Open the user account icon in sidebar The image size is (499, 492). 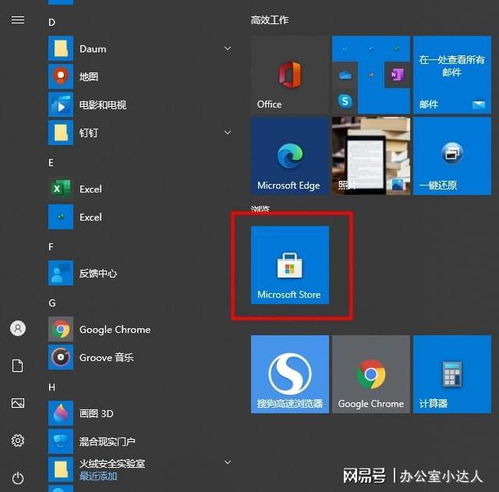coord(18,328)
